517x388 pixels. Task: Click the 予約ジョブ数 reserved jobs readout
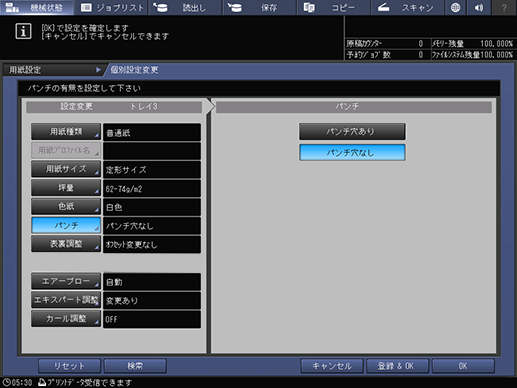[x=387, y=55]
